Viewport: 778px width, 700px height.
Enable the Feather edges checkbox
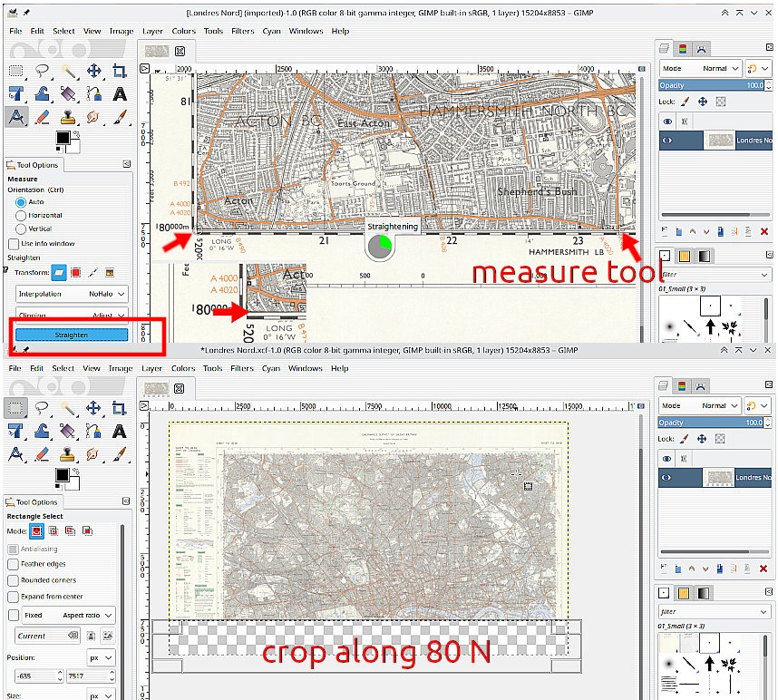point(14,563)
